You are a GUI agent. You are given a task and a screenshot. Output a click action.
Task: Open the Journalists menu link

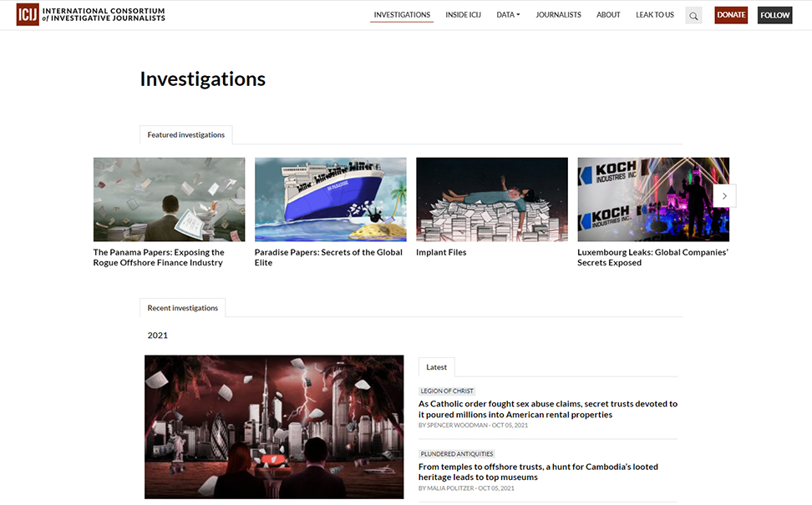point(558,15)
